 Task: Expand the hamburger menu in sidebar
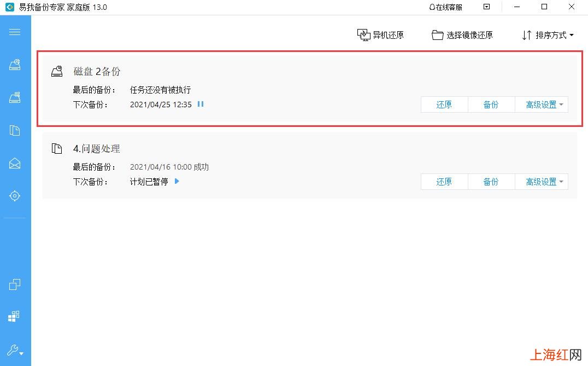(x=15, y=32)
